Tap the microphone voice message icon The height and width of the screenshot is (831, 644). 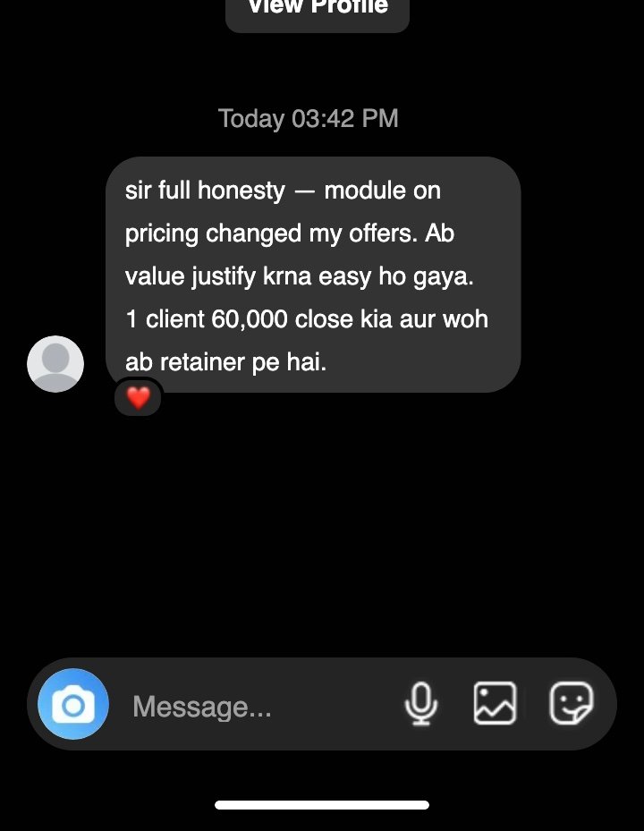[420, 704]
